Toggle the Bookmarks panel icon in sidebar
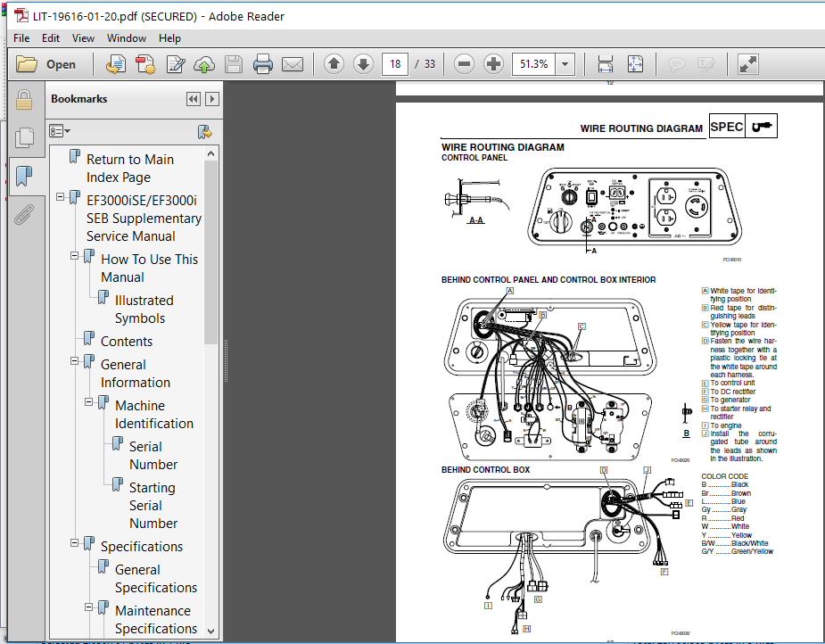Viewport: 825px width, 644px height. pos(24,177)
